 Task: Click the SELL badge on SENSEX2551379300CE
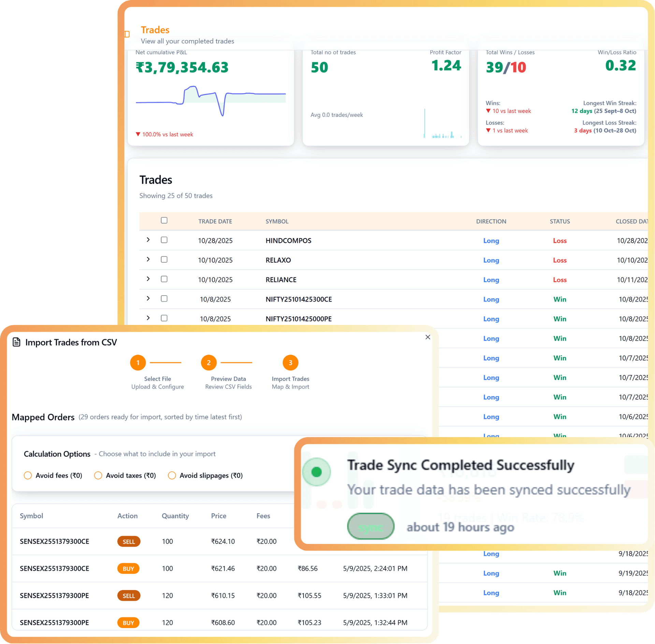point(129,541)
